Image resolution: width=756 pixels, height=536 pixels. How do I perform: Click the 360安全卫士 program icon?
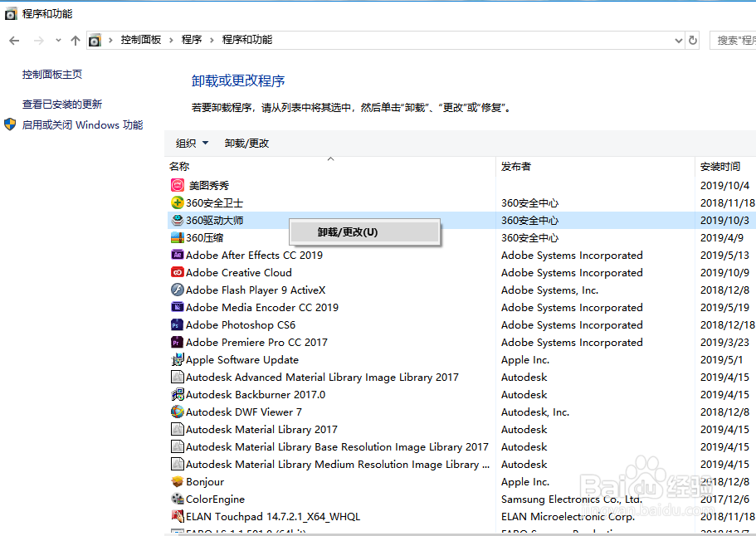[x=178, y=202]
